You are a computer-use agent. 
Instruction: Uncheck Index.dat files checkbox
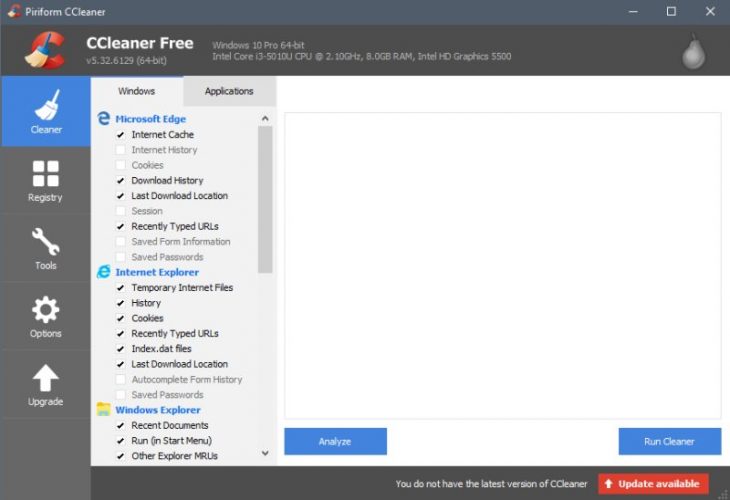pos(121,349)
